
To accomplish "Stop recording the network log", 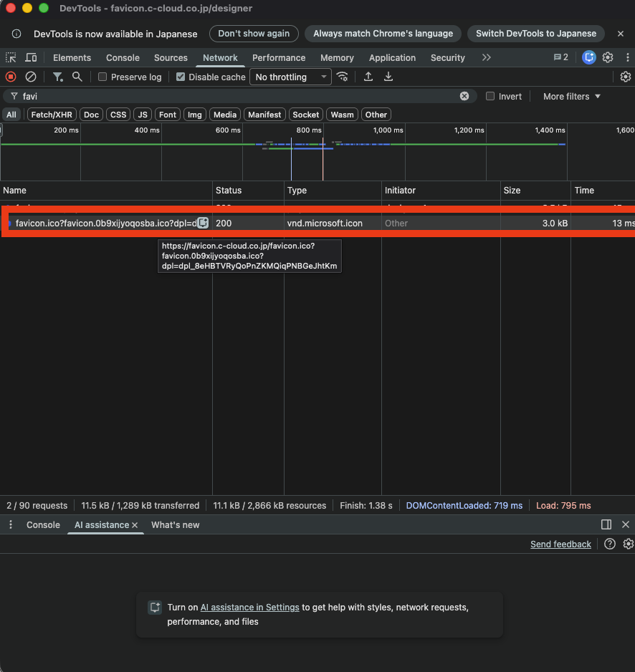I will click(11, 77).
